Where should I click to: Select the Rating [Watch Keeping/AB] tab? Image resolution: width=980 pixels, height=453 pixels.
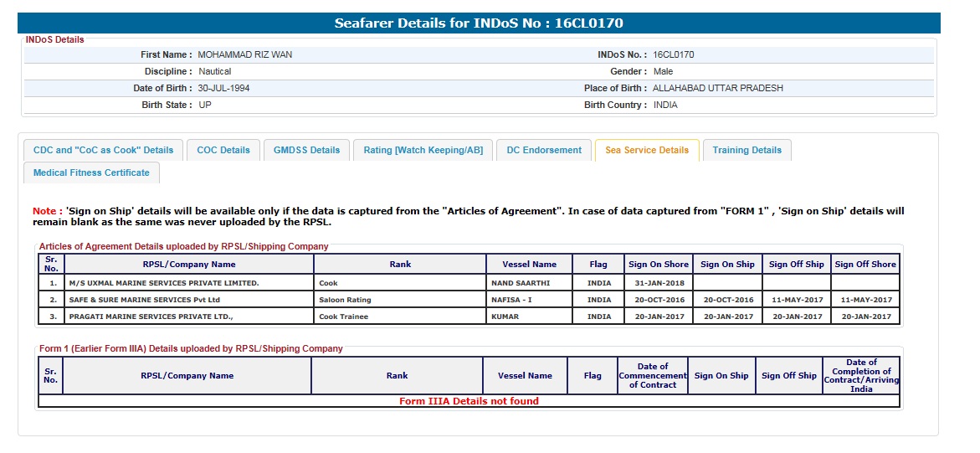[x=423, y=150]
